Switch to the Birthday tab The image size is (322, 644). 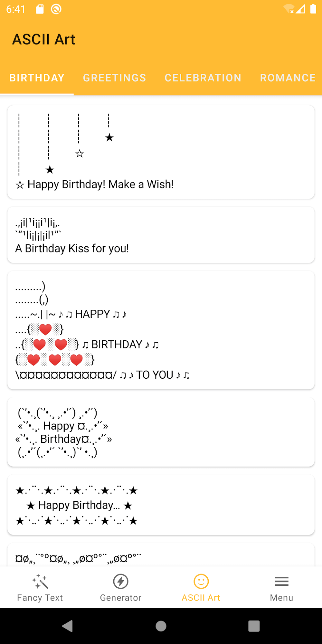coord(37,78)
